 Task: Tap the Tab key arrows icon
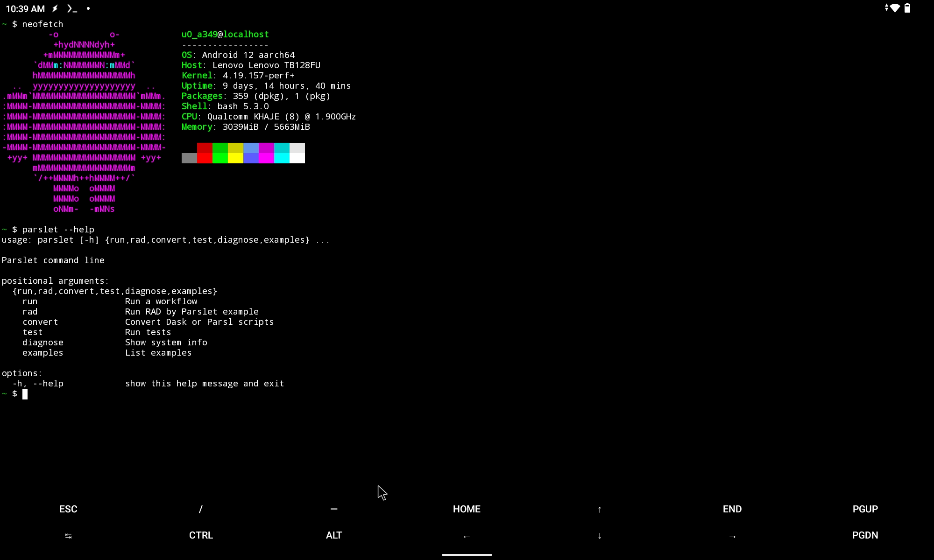68,536
